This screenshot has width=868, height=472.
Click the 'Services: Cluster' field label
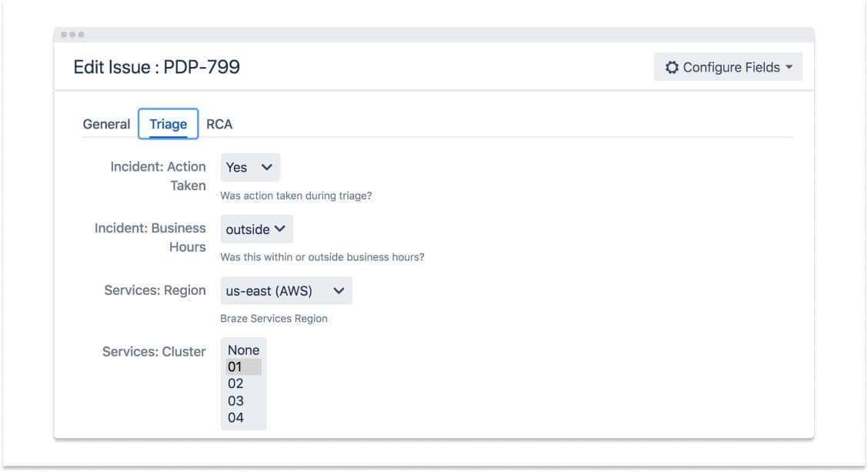154,352
